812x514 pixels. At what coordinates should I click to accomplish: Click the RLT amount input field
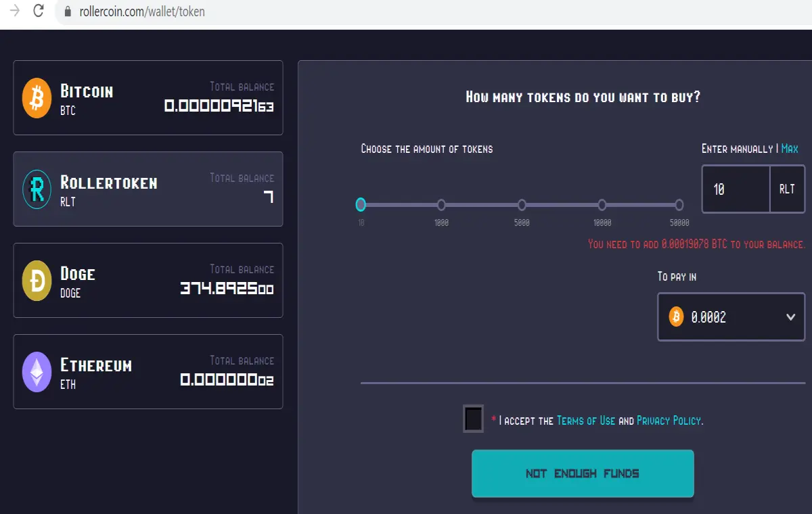(x=736, y=189)
